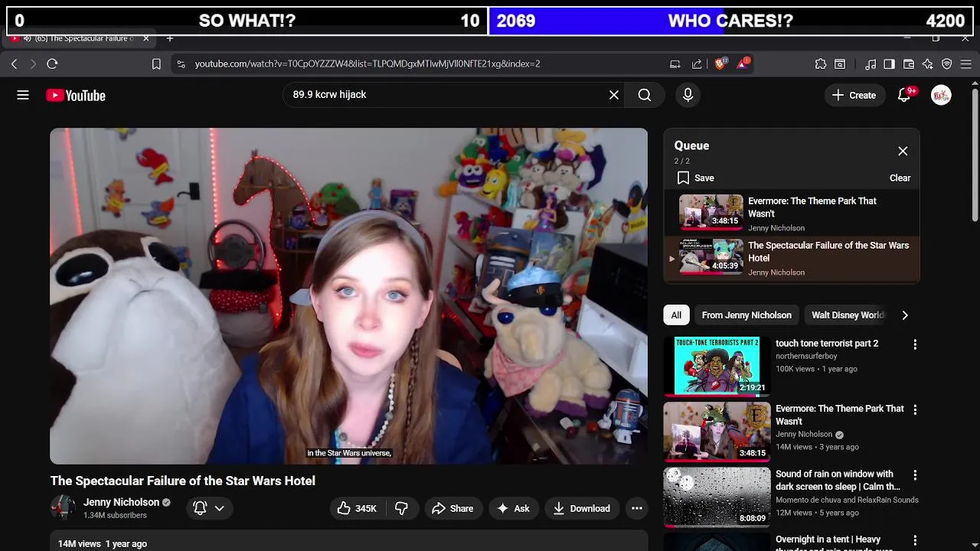The height and width of the screenshot is (551, 980).
Task: Open the account avatar menu
Action: 941,95
